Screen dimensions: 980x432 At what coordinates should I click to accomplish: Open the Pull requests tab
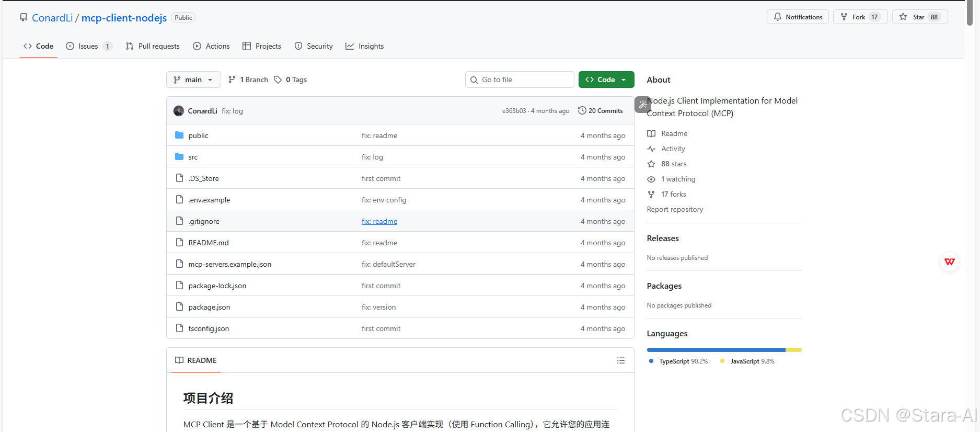click(153, 46)
